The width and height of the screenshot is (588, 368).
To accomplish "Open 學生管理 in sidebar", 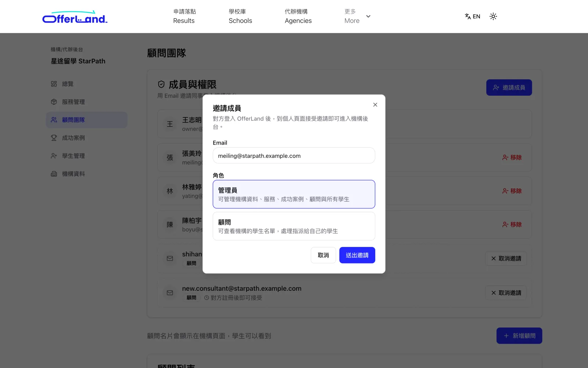I will pos(87,156).
